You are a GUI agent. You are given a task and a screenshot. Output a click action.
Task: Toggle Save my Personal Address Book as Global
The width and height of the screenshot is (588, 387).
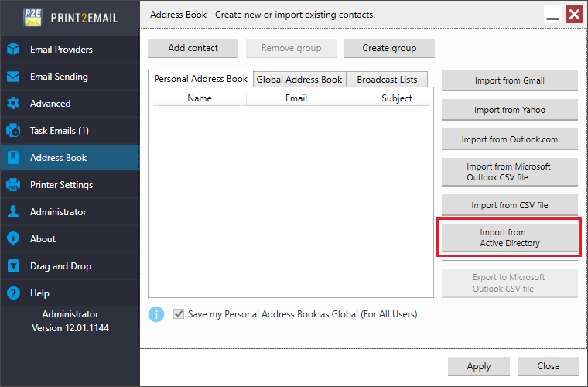tap(179, 314)
